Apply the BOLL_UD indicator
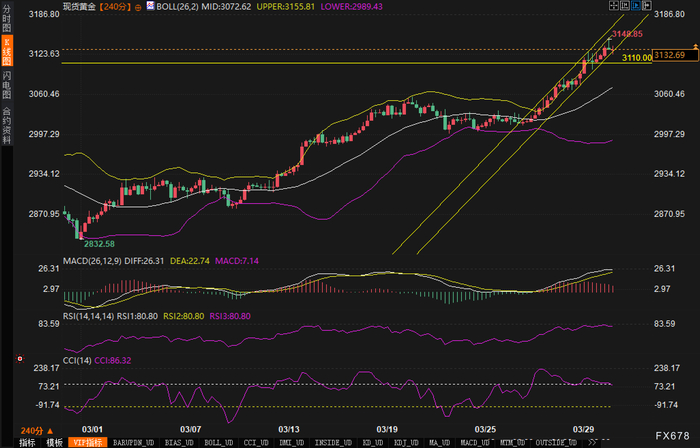Image resolution: width=700 pixels, height=448 pixels. pos(219,443)
